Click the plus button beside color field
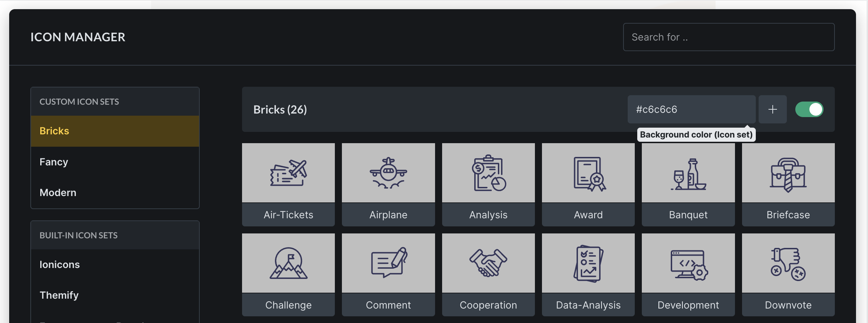 tap(773, 109)
